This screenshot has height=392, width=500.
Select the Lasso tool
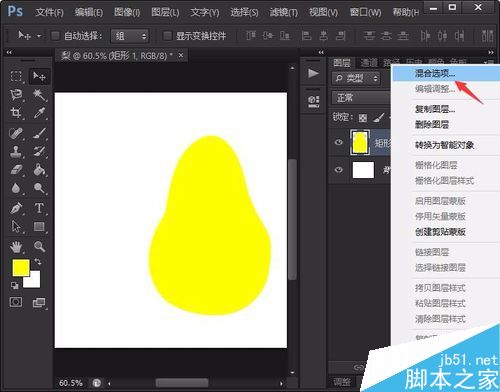pos(16,95)
